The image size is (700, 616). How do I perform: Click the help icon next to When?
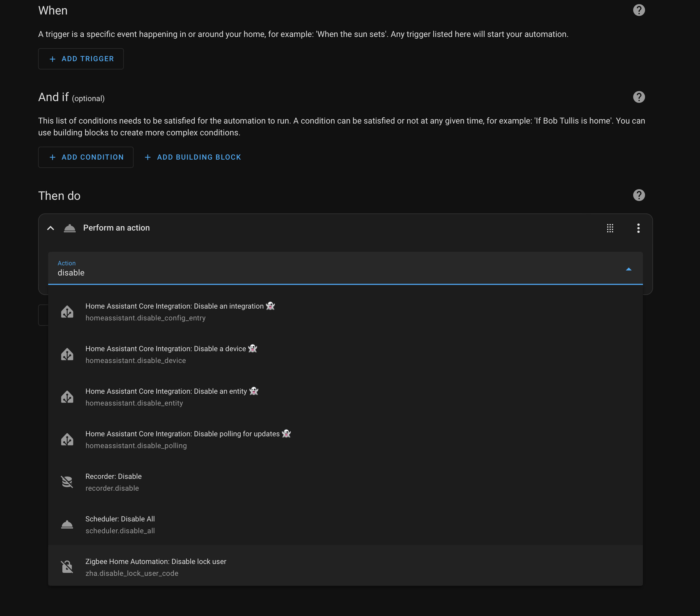639,10
